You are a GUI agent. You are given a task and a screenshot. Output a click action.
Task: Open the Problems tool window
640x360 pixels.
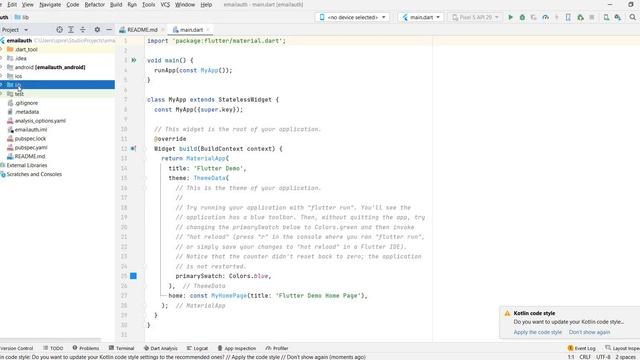point(86,348)
